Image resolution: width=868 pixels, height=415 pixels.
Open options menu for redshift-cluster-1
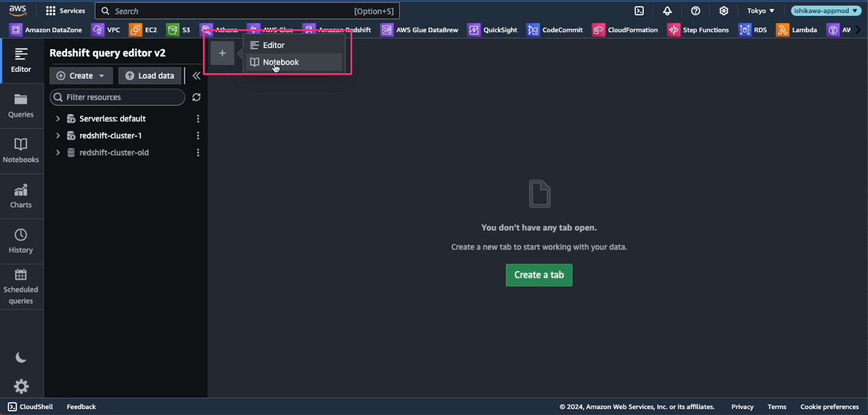point(198,135)
